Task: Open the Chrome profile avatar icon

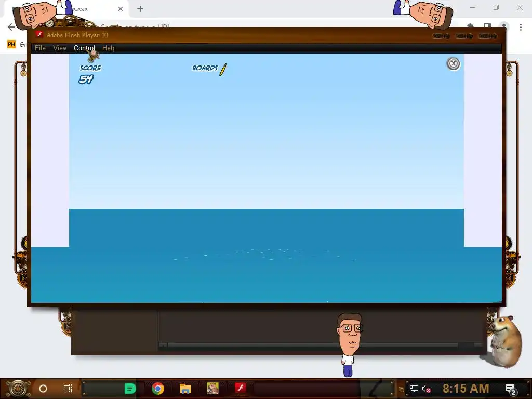Action: click(504, 26)
